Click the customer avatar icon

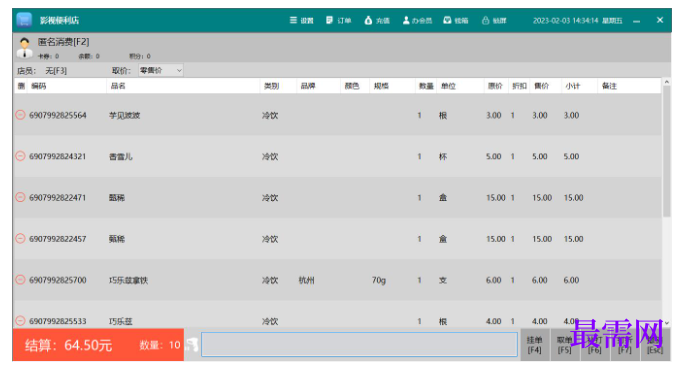click(24, 48)
